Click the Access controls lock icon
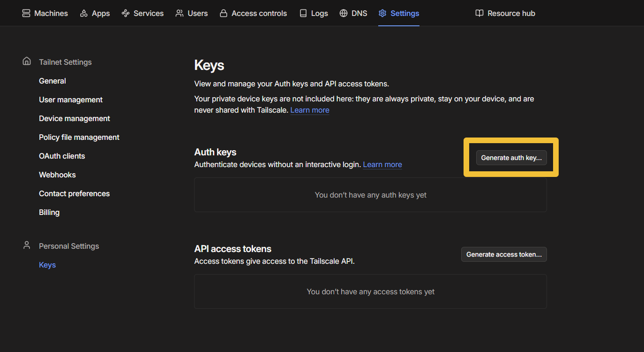Image resolution: width=644 pixels, height=352 pixels. [224, 13]
